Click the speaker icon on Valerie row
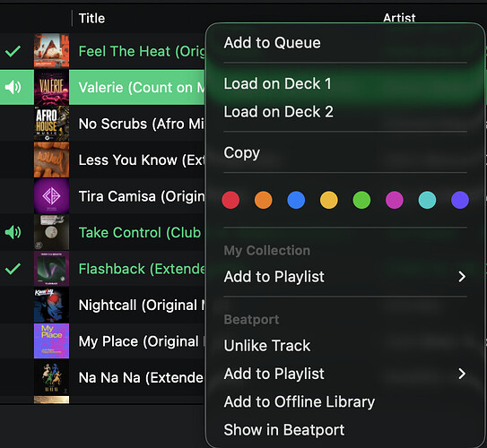Image resolution: width=487 pixels, height=448 pixels. point(13,87)
